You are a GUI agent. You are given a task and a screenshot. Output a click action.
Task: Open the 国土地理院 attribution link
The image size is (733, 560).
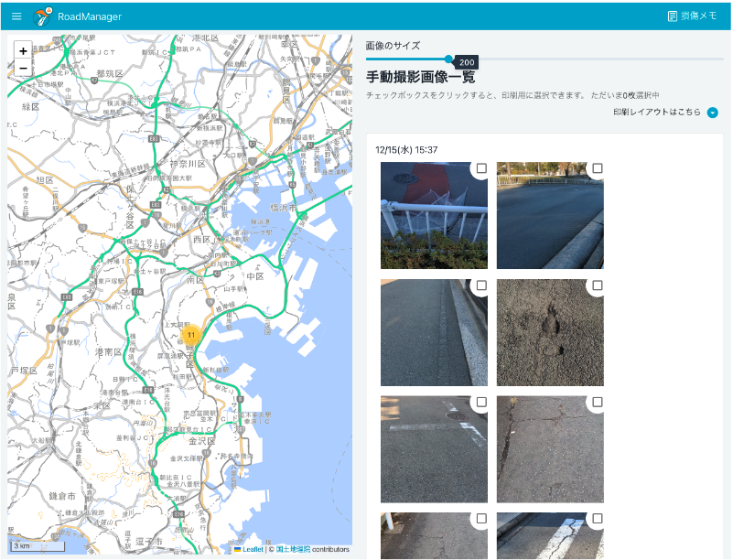(293, 550)
